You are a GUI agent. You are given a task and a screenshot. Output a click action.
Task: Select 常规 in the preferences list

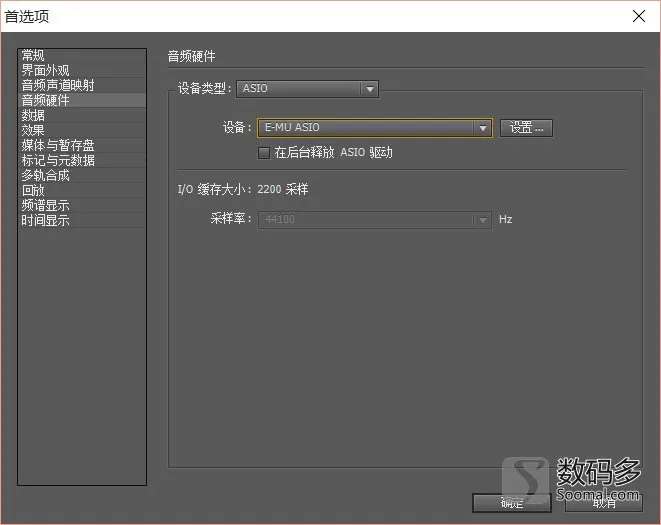pyautogui.click(x=82, y=56)
